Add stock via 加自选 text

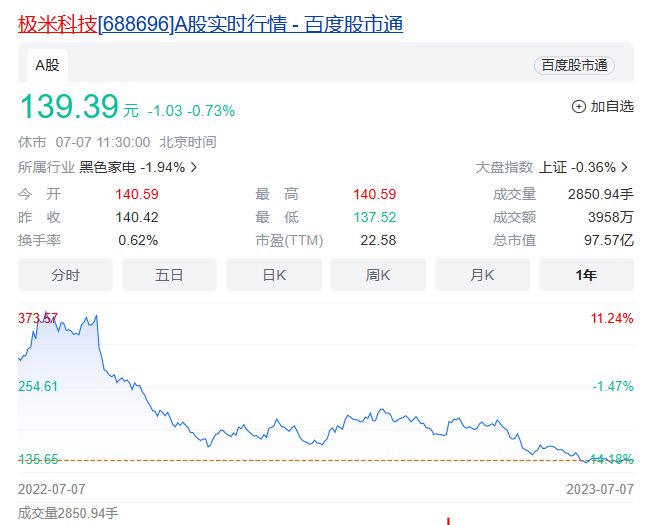click(612, 107)
